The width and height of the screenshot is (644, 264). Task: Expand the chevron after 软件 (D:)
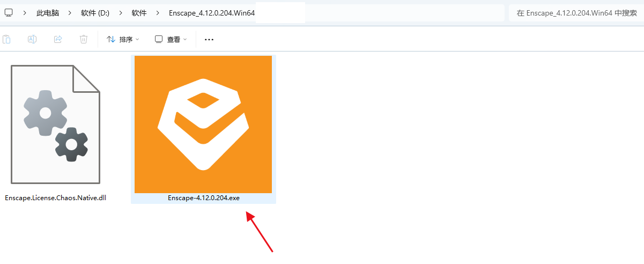click(x=120, y=12)
